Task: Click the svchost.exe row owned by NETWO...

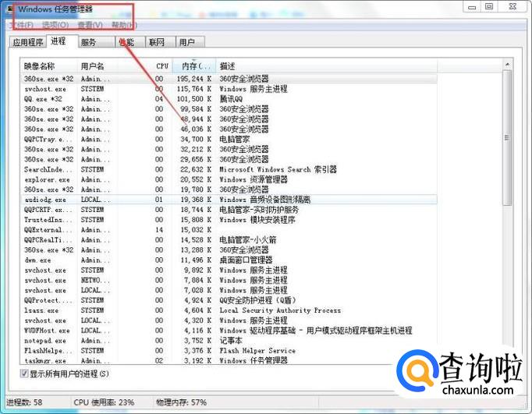Action: (229, 280)
